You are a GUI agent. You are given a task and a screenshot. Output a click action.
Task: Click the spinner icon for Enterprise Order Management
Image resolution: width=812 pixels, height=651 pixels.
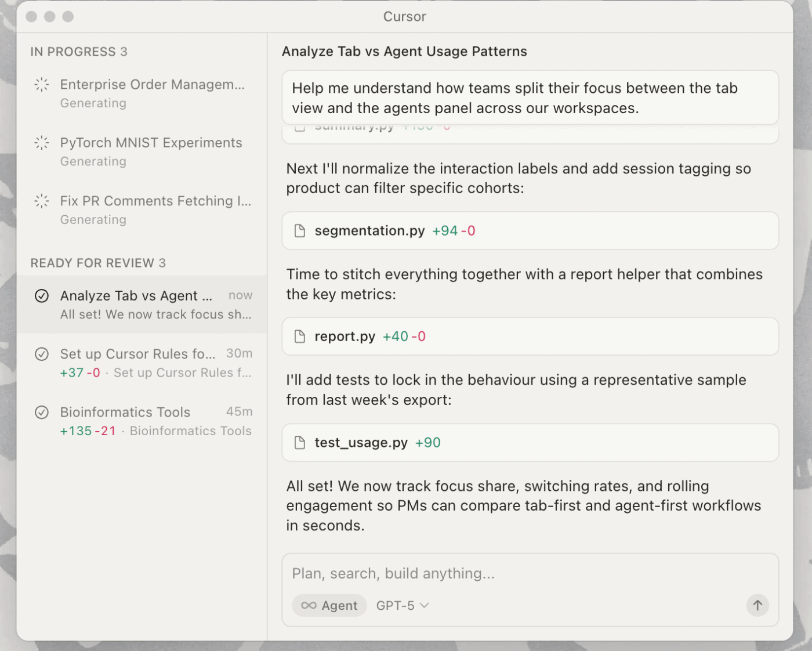42,85
